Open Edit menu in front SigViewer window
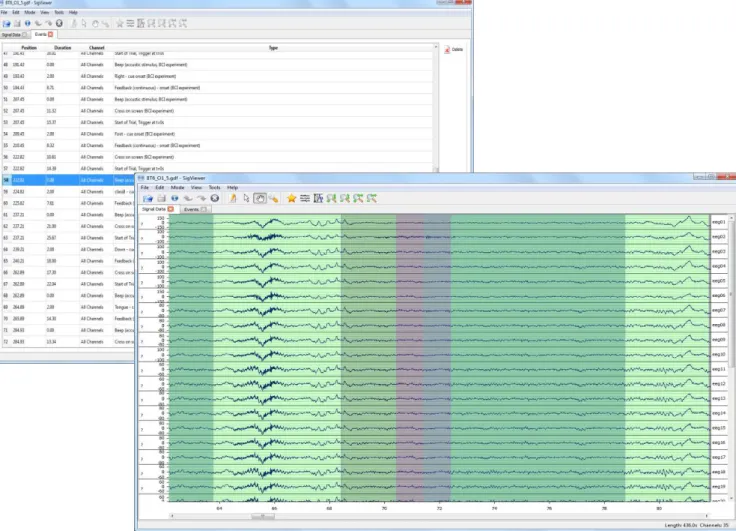Image resolution: width=736 pixels, height=531 pixels. coord(160,187)
